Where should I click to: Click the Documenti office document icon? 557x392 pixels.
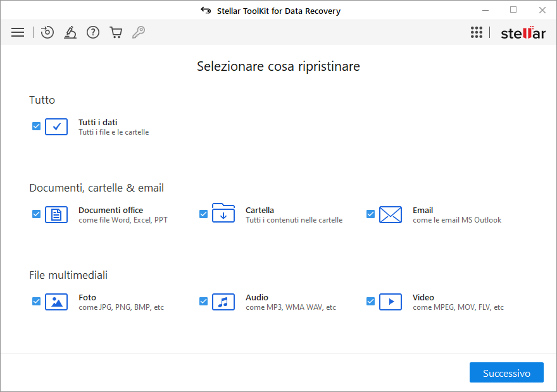[56, 214]
